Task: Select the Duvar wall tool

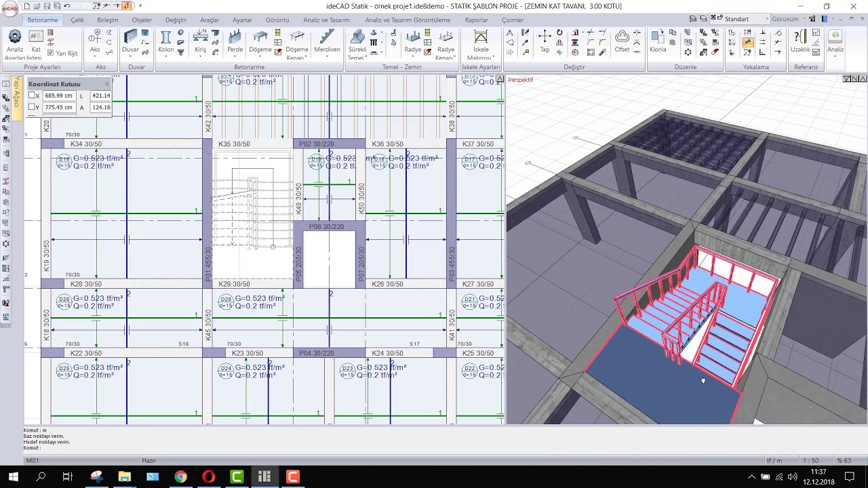Action: coord(130,41)
